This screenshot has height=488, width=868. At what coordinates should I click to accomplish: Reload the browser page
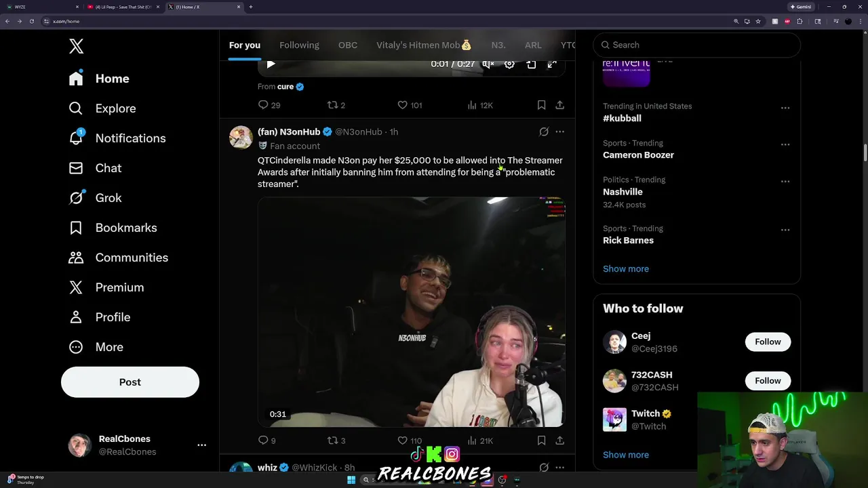[31, 21]
